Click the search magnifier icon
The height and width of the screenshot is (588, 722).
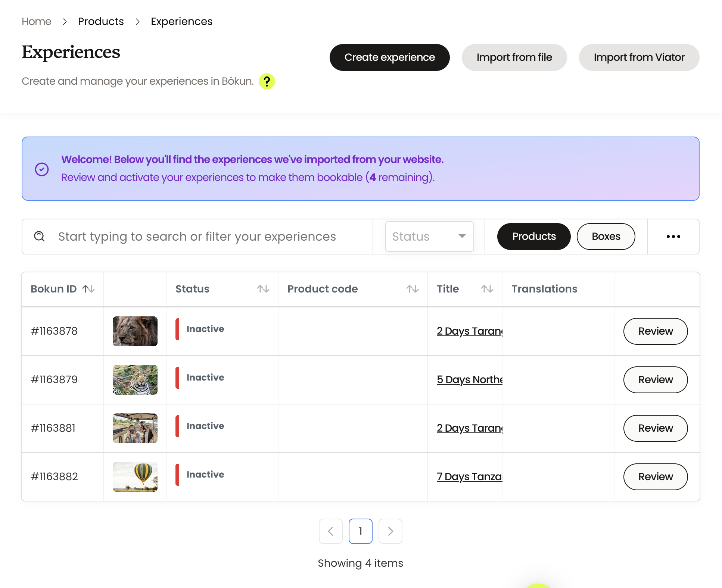tap(40, 237)
